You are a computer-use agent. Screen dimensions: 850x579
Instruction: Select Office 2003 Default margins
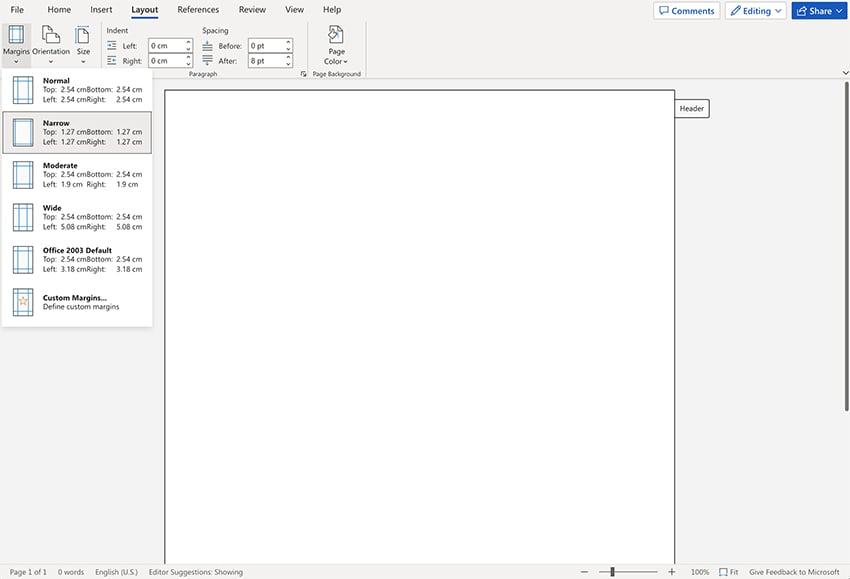coord(77,259)
